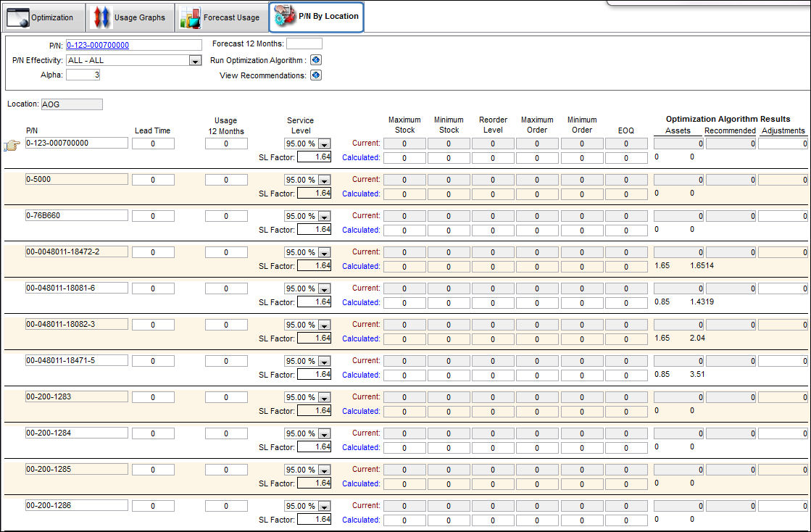Open Service Level dropdown for 00-200-1286

324,506
